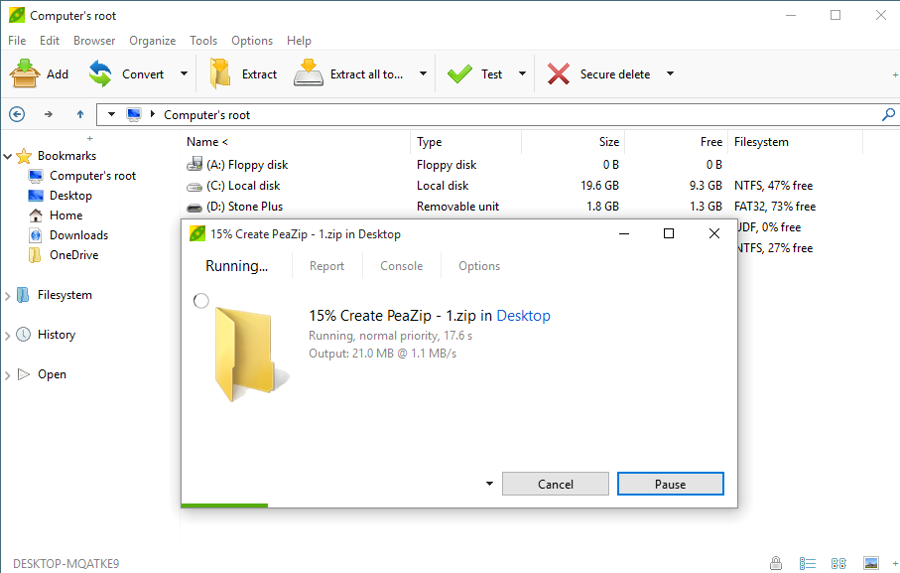
Task: Open the Help menu
Action: 299,41
